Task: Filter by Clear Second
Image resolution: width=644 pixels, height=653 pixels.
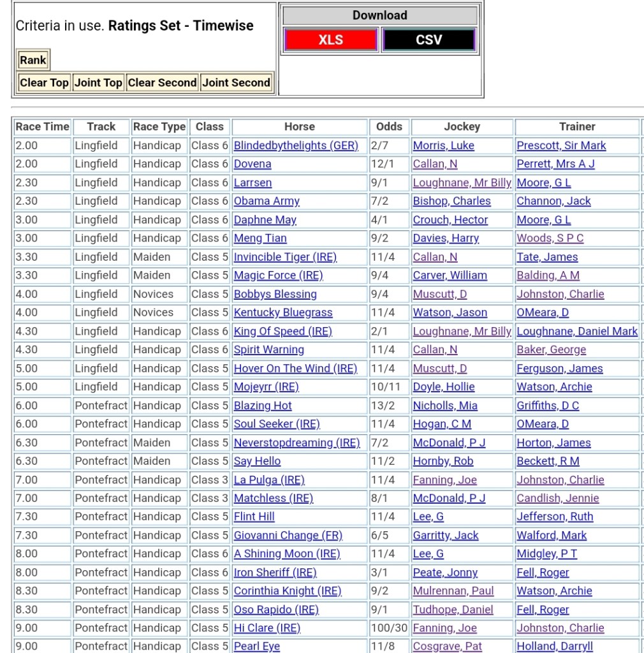Action: point(162,82)
